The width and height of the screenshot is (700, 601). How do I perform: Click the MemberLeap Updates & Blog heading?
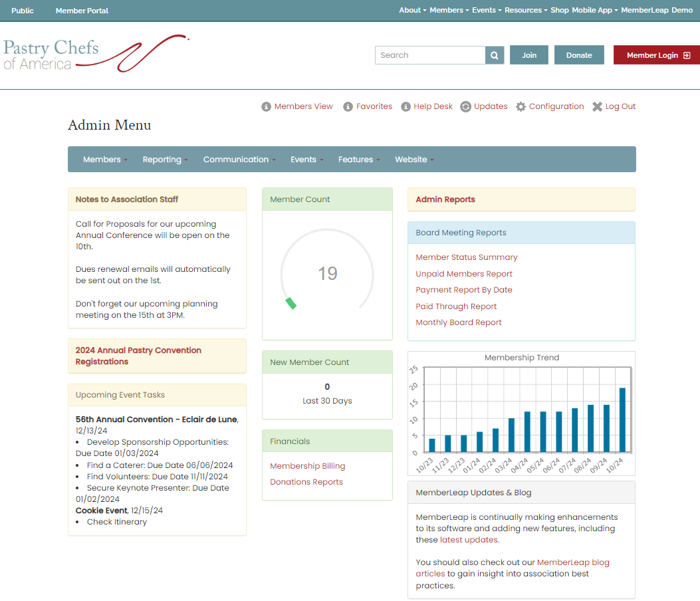(x=473, y=493)
